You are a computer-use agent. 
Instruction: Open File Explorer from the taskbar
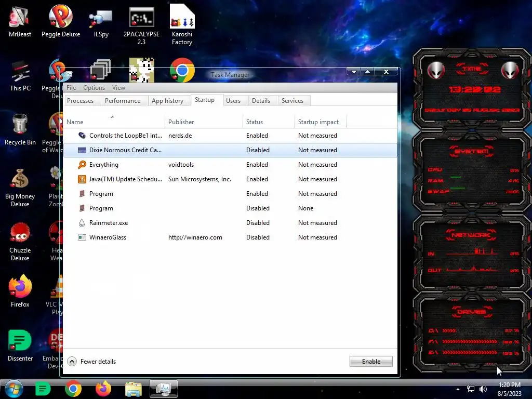[134, 389]
